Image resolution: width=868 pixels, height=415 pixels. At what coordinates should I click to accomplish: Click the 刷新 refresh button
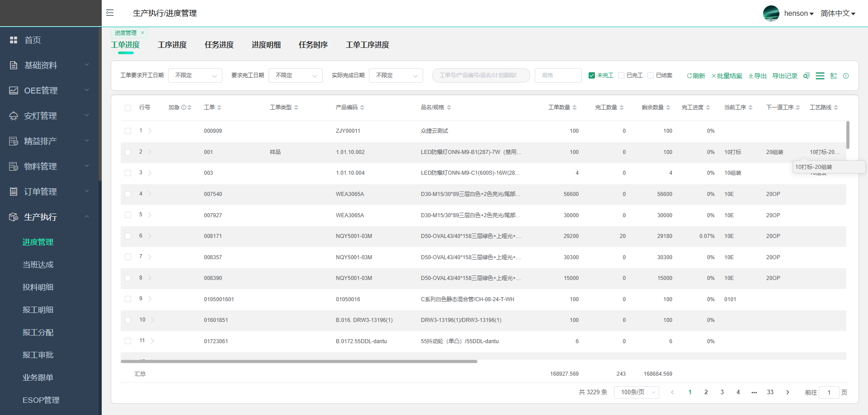[696, 76]
